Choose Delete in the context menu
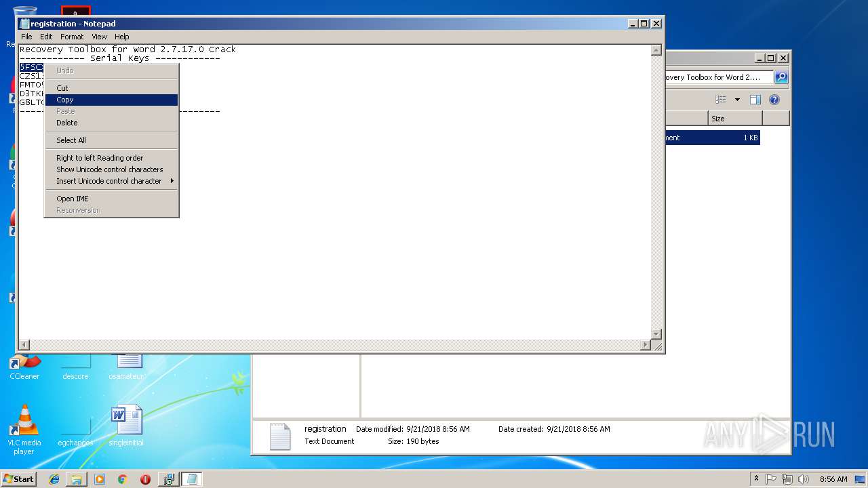The image size is (868, 488). [111, 123]
